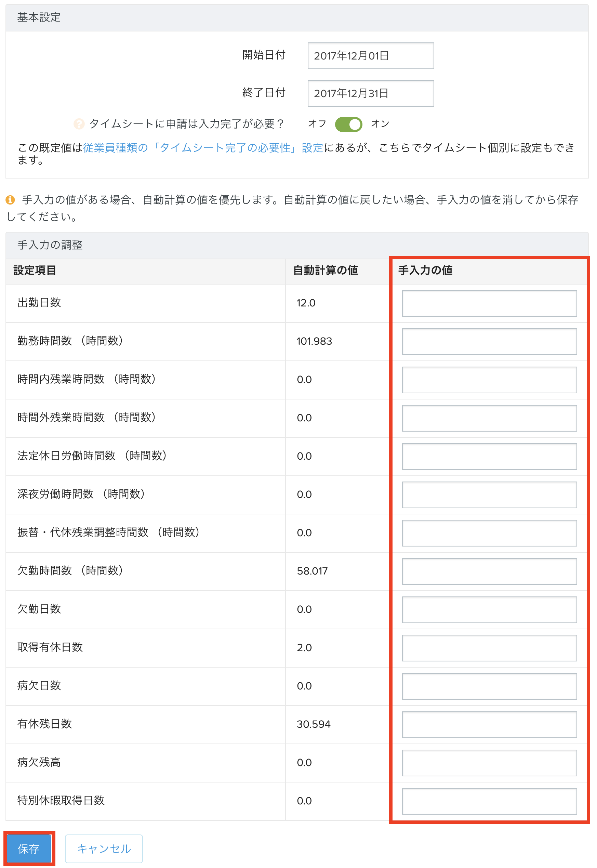This screenshot has height=868, width=597.
Task: Click manual input for 深夜労働時間数
Action: click(489, 495)
